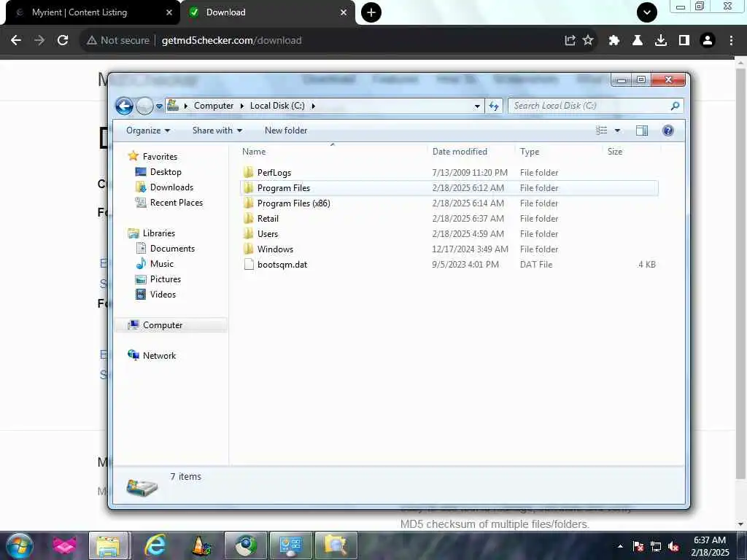The image size is (747, 560).
Task: Click the Search Local Disk (C:) field
Action: point(595,106)
